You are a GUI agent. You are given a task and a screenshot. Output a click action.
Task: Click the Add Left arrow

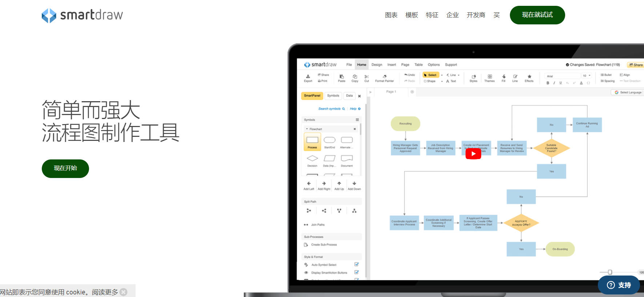[309, 186]
